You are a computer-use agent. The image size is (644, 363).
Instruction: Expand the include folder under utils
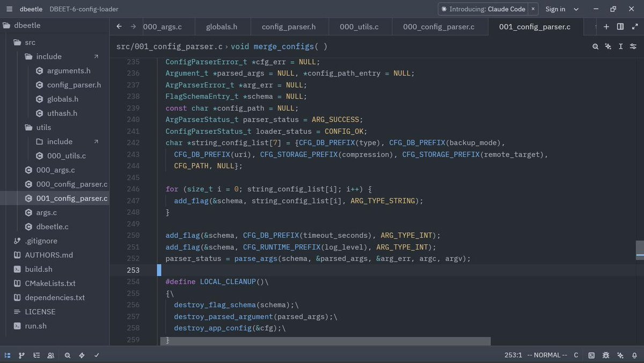pyautogui.click(x=55, y=142)
